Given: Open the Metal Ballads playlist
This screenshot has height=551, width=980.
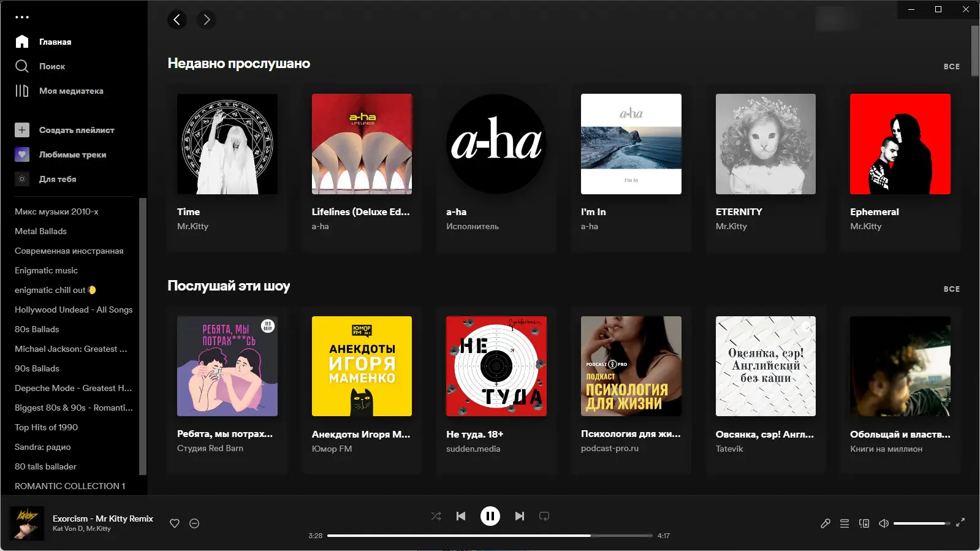Looking at the screenshot, I should [x=40, y=231].
